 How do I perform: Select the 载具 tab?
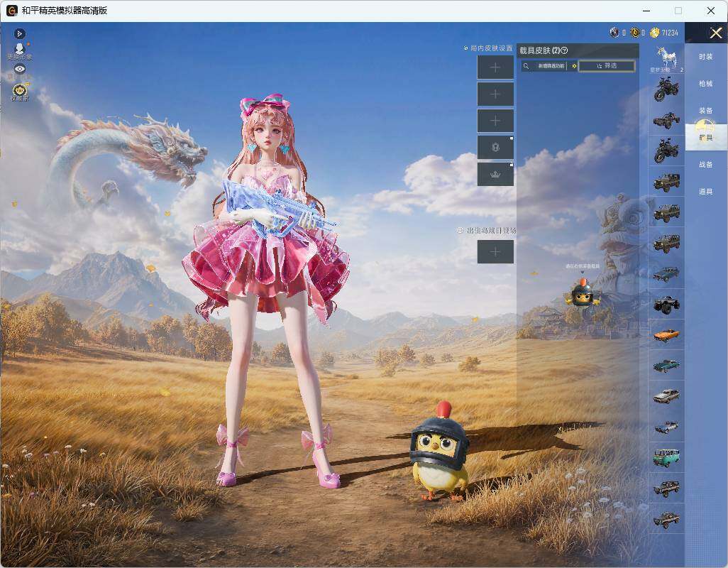click(706, 138)
